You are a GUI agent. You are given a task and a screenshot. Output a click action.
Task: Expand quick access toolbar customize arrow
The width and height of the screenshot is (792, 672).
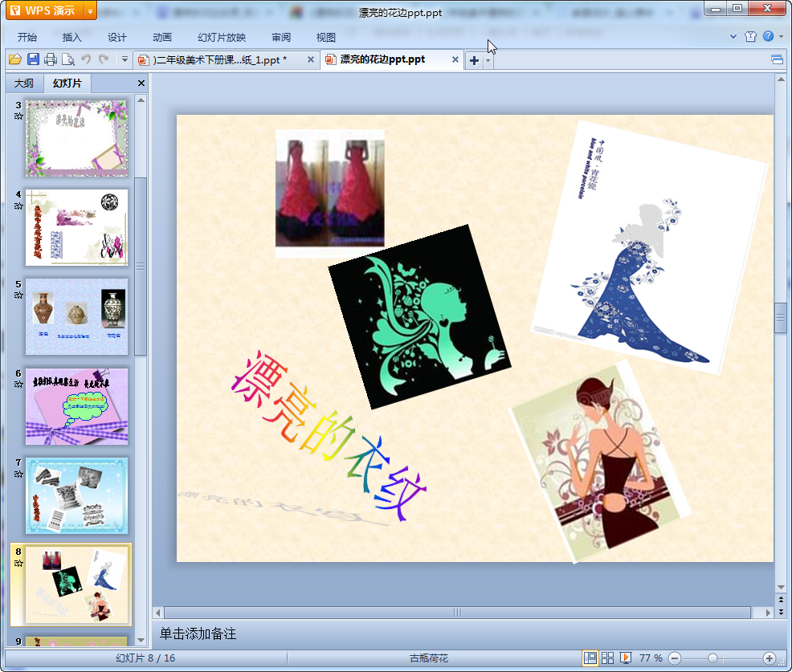(125, 59)
